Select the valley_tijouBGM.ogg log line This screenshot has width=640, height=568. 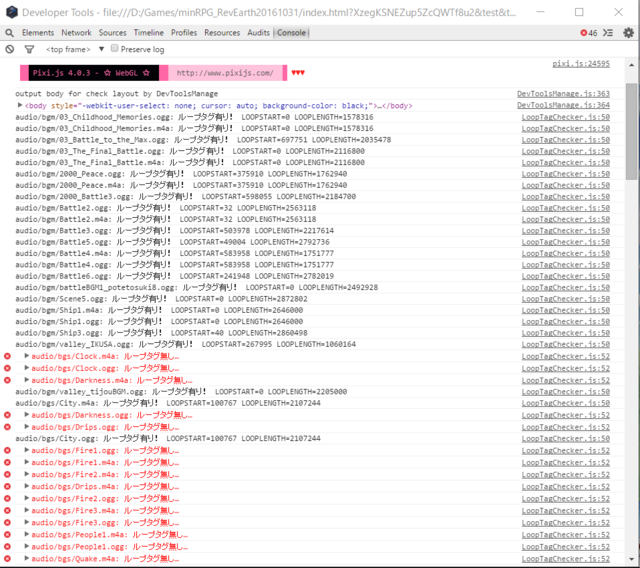coord(181,392)
